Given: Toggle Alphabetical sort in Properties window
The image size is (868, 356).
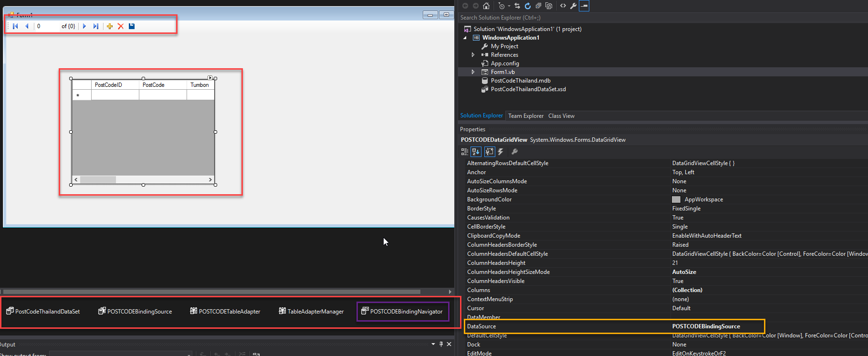Looking at the screenshot, I should click(x=476, y=152).
